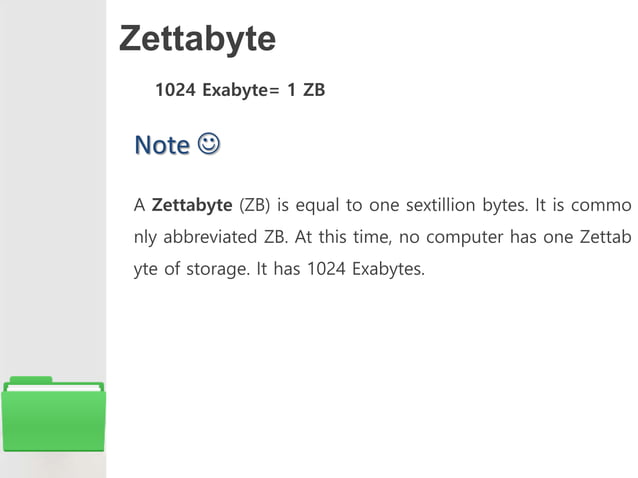This screenshot has height=478, width=638.
Task: Click the "1 ZB" text in subtitle
Action: pos(306,90)
